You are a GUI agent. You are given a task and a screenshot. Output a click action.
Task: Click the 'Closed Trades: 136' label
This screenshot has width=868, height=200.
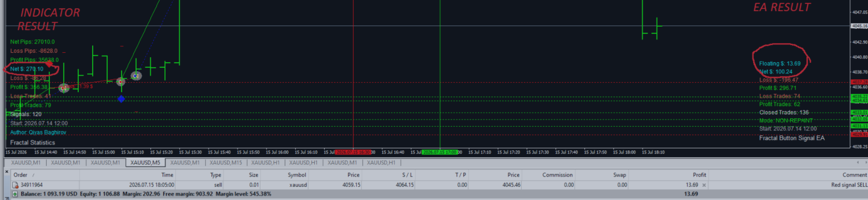(x=784, y=112)
